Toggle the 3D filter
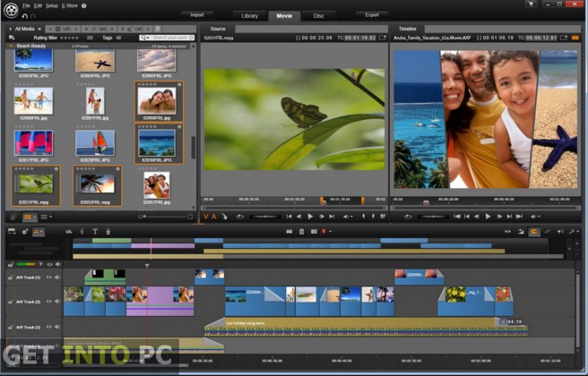The width and height of the screenshot is (588, 376). click(x=90, y=38)
